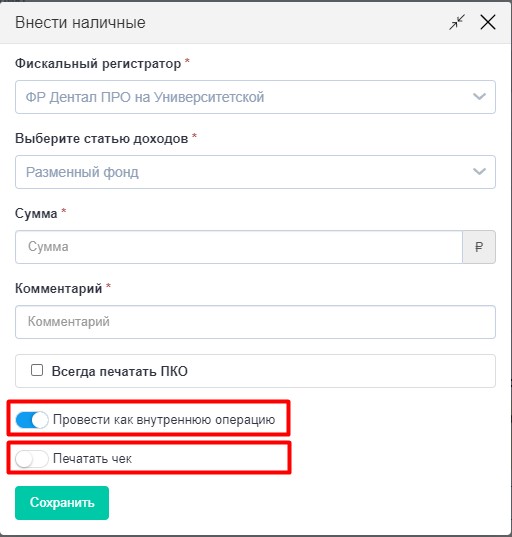512x537 pixels.
Task: Open the Фискальный регистратор dropdown
Action: 255,97
